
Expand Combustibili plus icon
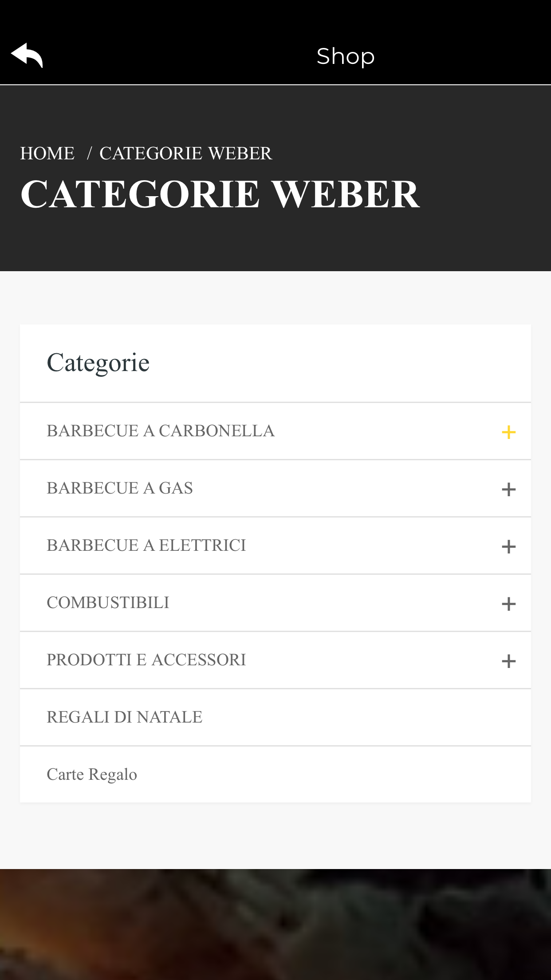coord(508,604)
